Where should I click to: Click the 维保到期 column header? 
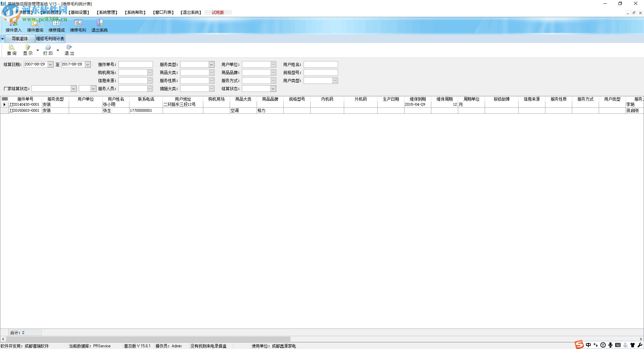tap(418, 99)
